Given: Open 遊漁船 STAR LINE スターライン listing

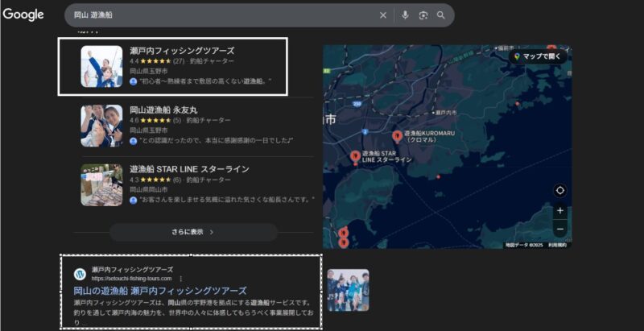Looking at the screenshot, I should [189, 169].
